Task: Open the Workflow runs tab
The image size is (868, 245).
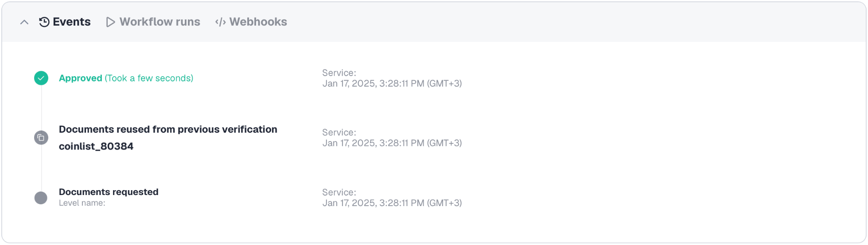Action: click(x=160, y=22)
